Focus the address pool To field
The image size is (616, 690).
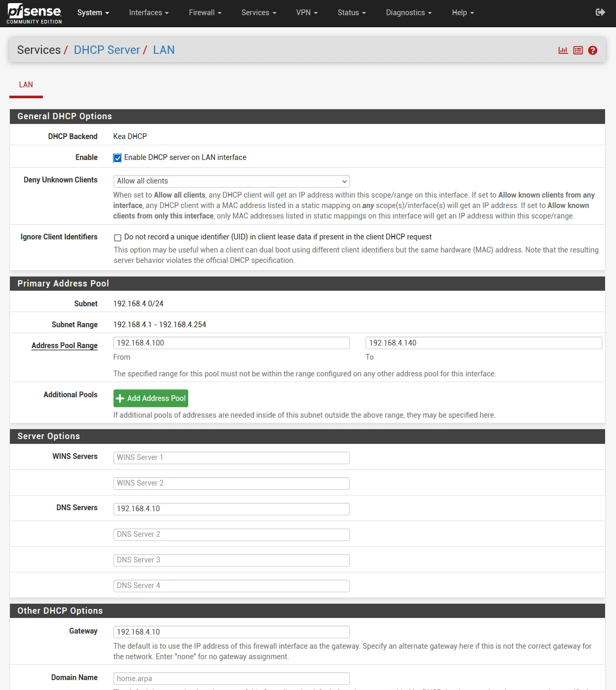coord(483,343)
